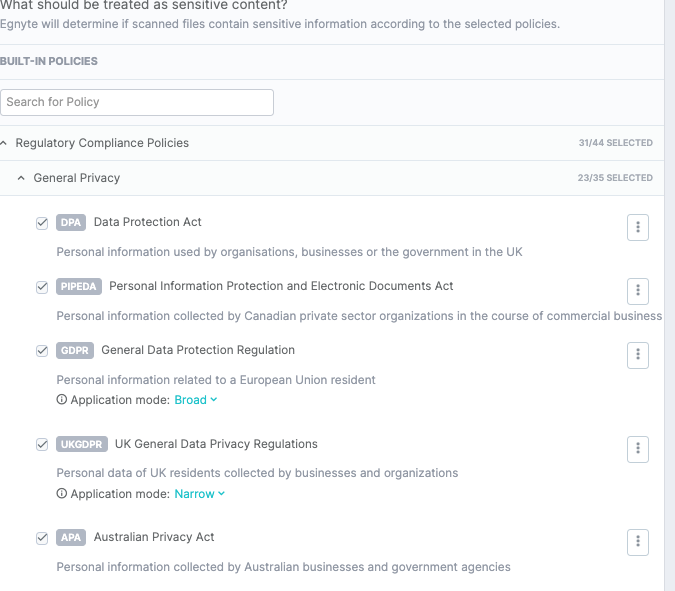Open the three-dot menu for the GDPR policy
The image size is (675, 591).
(638, 355)
